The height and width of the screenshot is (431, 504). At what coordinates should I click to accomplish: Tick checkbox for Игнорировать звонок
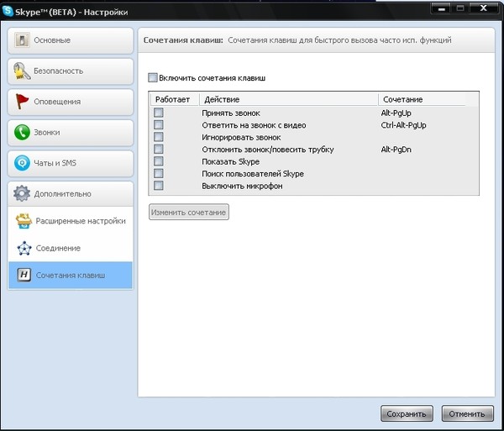(159, 137)
